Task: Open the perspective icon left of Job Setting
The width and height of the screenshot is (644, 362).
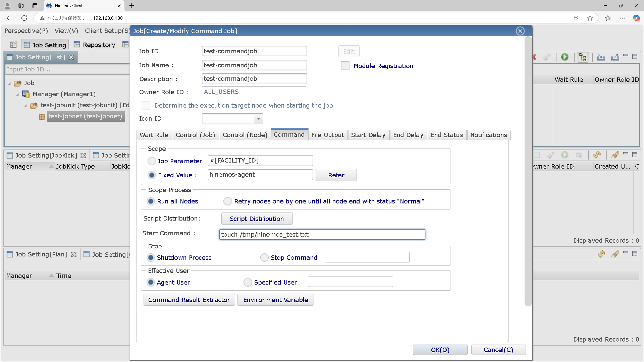Action: [14, 45]
